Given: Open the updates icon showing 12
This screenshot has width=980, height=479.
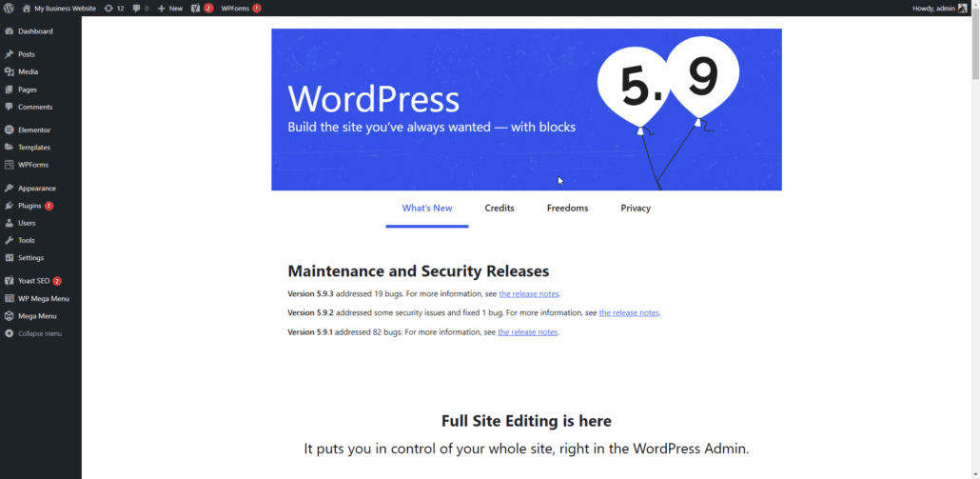Looking at the screenshot, I should tap(108, 9).
